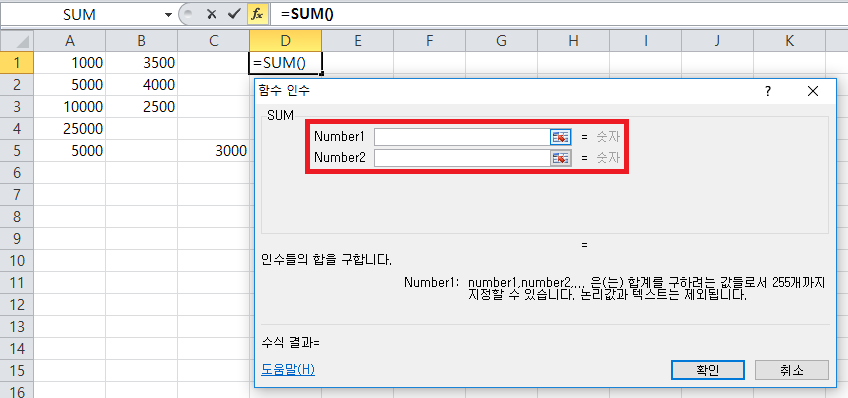The width and height of the screenshot is (848, 398).
Task: Select row 10 header
Action: [x=17, y=261]
